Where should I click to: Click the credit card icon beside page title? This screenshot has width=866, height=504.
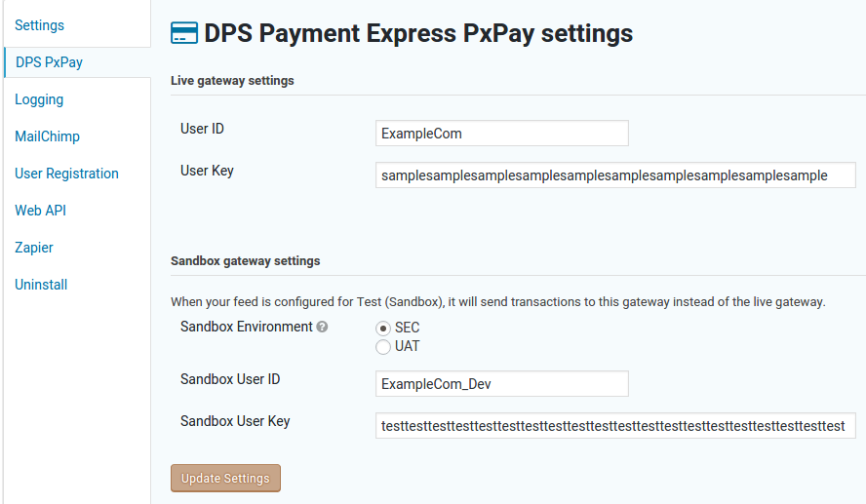pos(184,32)
